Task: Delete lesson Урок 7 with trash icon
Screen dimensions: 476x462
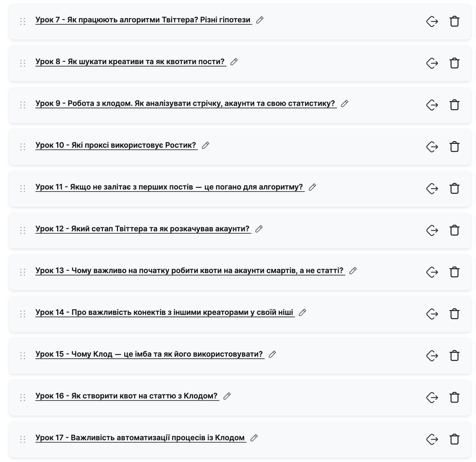Action: click(454, 21)
